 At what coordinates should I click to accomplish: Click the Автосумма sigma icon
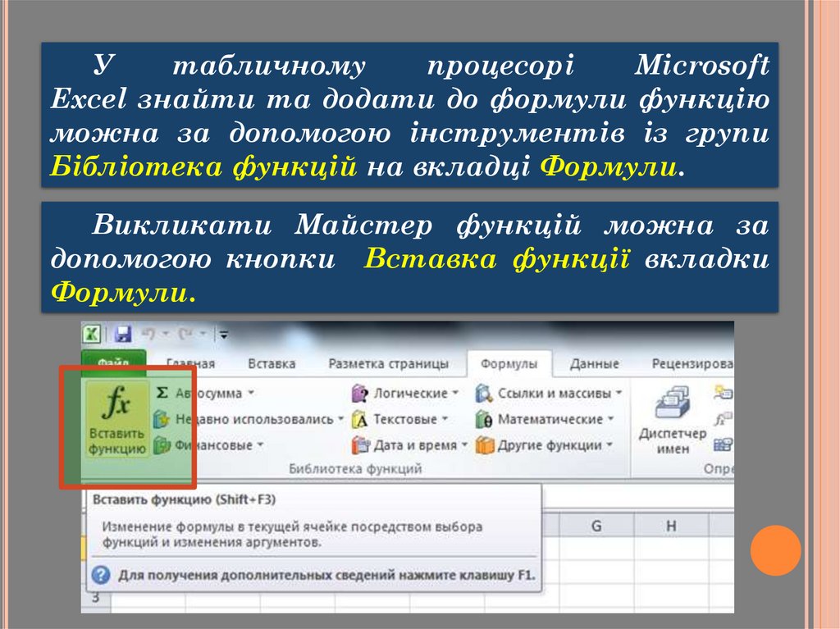pos(162,393)
